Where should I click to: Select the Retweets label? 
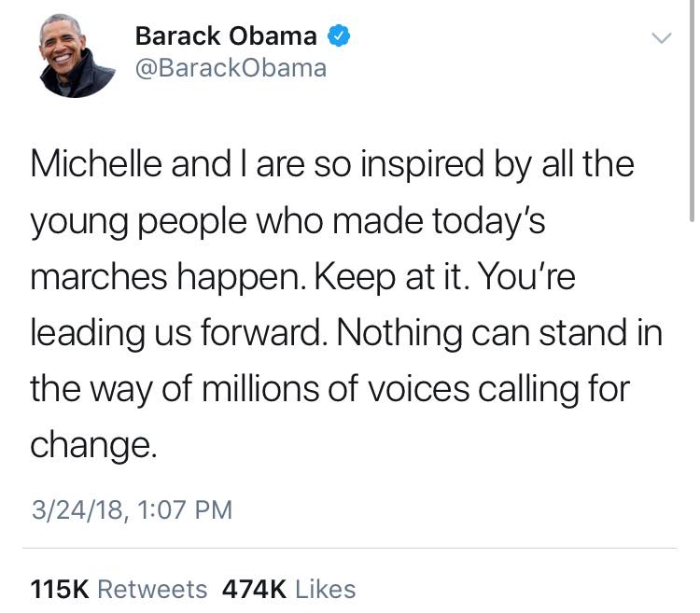pyautogui.click(x=152, y=590)
